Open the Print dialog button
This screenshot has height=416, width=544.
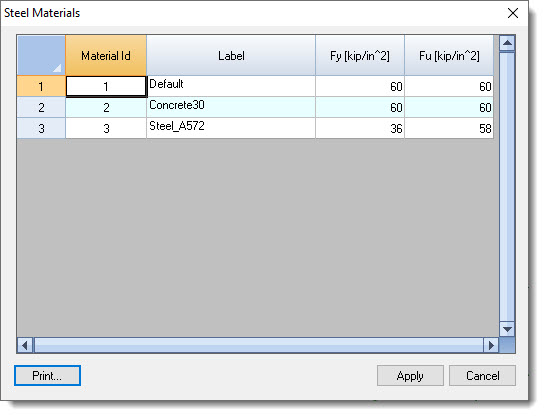coord(47,375)
